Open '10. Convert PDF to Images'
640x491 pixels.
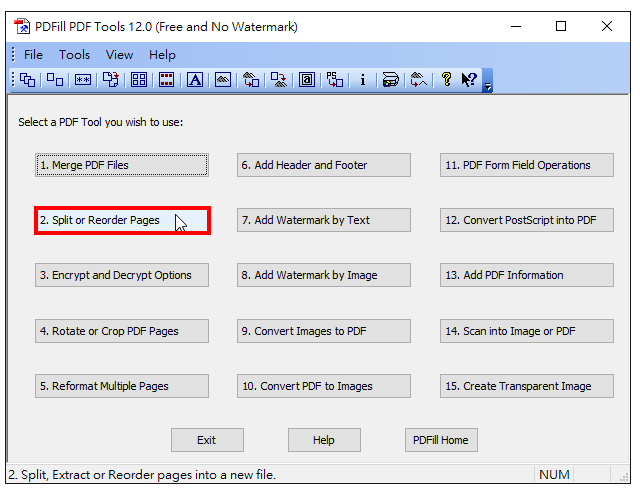pos(324,386)
